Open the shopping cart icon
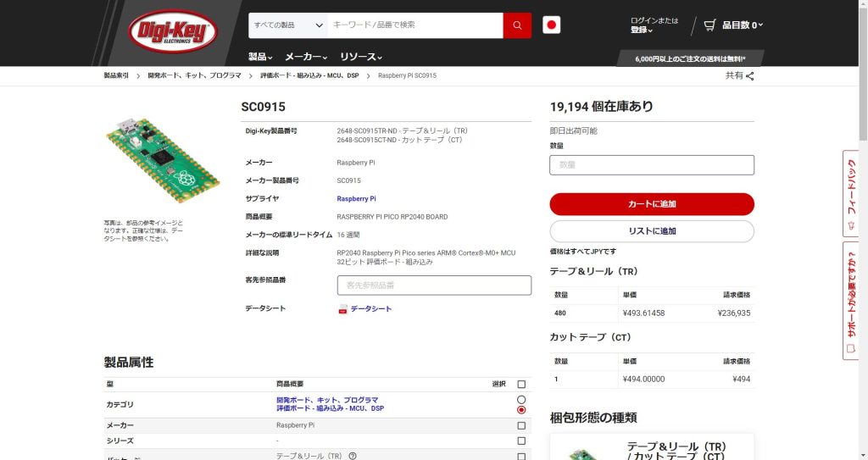868x460 pixels. 709,25
